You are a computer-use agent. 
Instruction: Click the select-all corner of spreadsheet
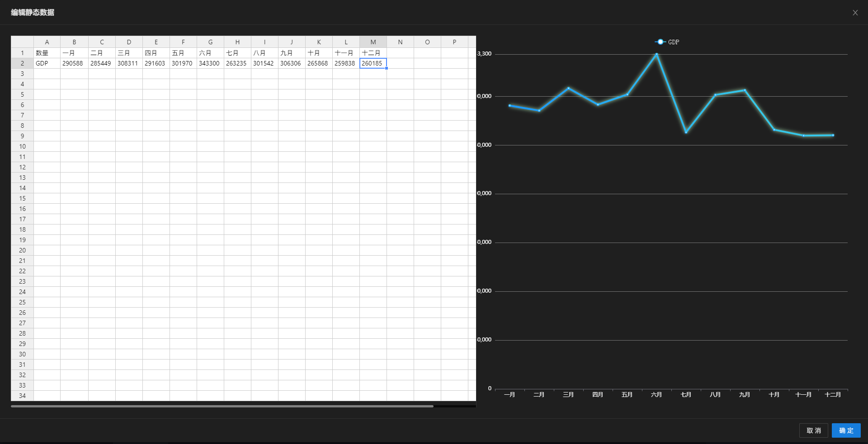click(22, 42)
